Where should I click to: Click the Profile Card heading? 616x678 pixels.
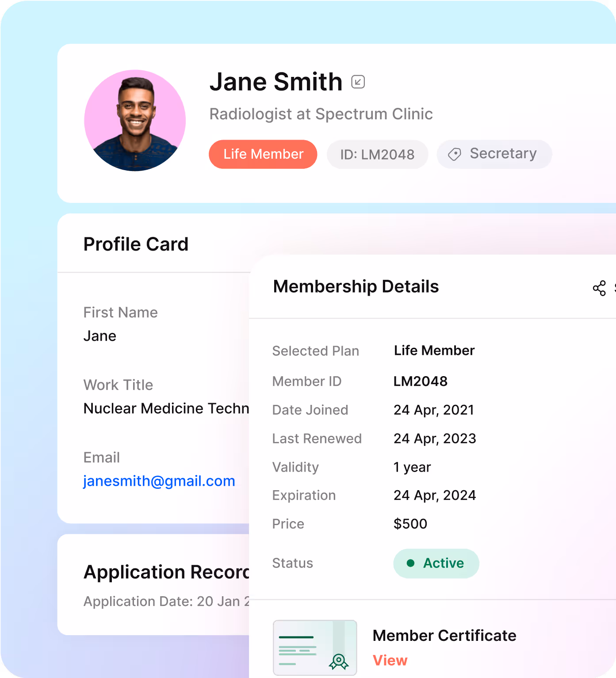136,244
